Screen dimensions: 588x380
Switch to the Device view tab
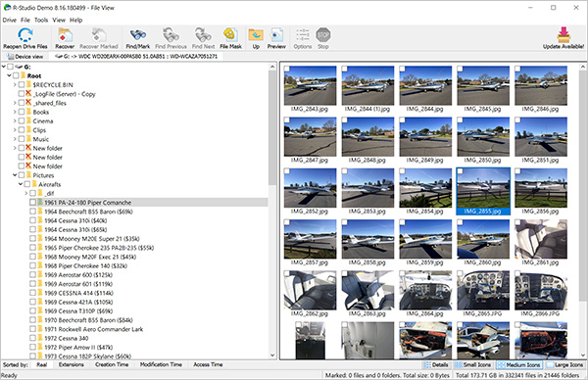point(24,56)
